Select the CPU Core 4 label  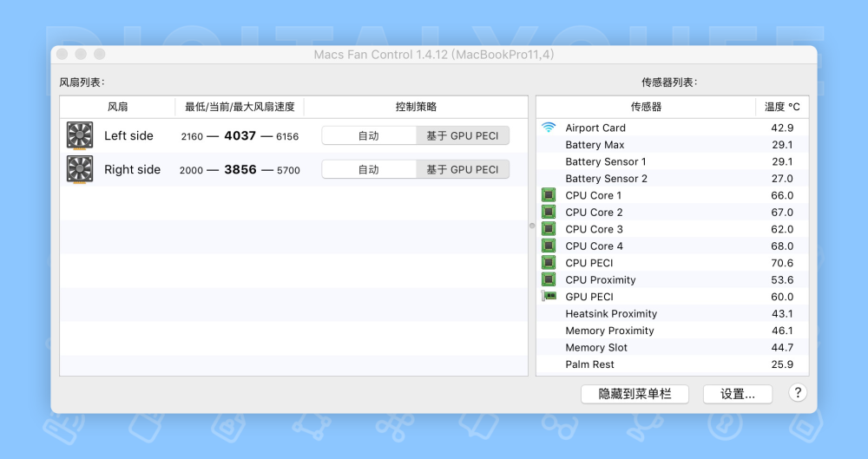point(594,246)
